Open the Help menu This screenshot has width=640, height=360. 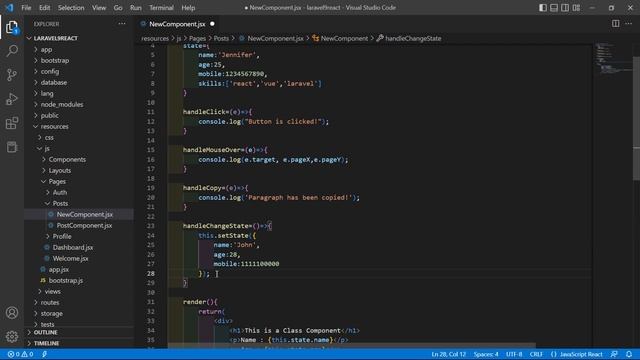coord(188,7)
